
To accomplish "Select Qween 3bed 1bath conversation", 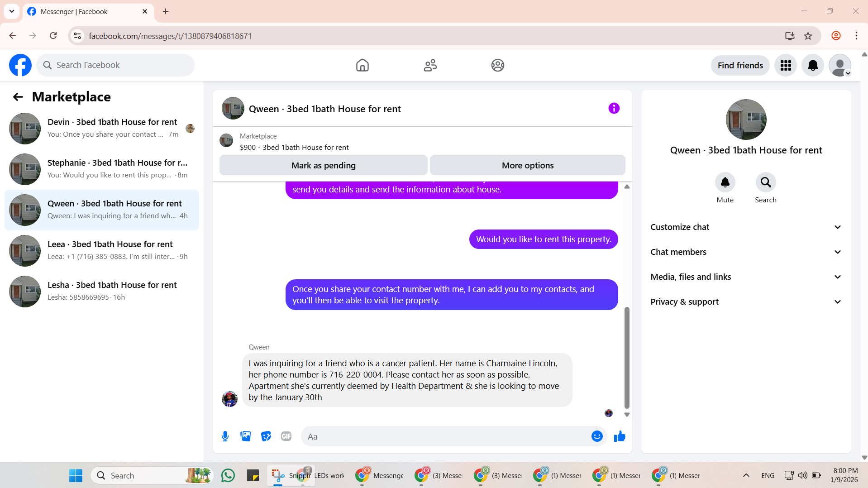I will [102, 210].
